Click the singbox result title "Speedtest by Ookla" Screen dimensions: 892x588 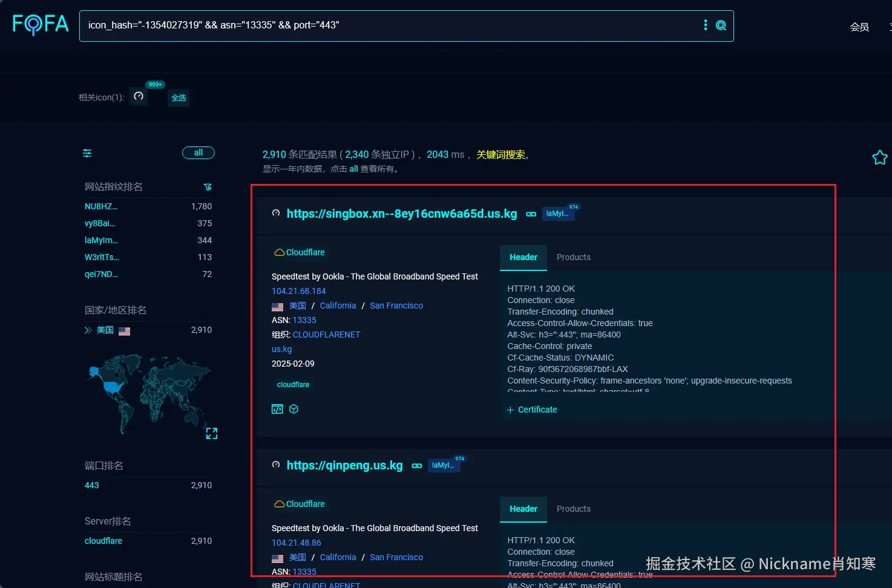click(x=375, y=276)
